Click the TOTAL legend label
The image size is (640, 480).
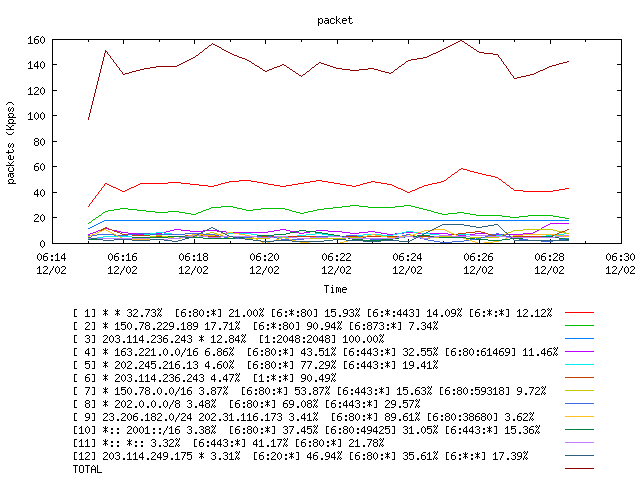[87, 469]
